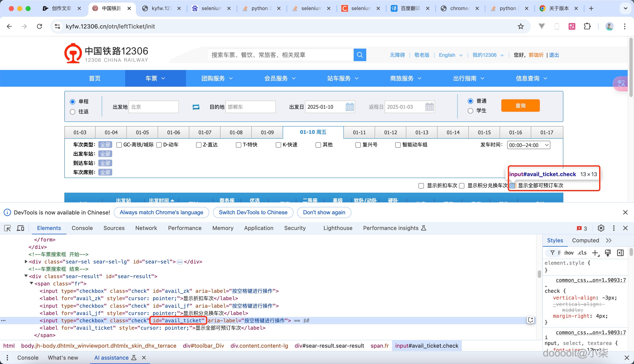Toggle the device emulation toolbar
Screen dimensions: 634x364
pos(20,228)
